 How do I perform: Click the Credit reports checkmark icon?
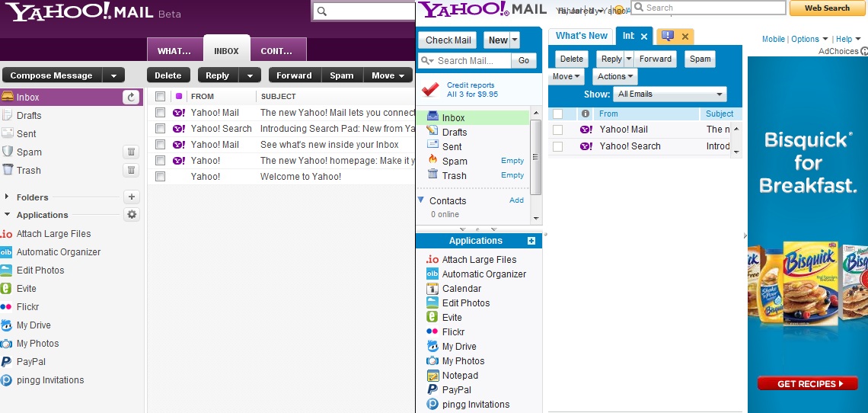(x=430, y=89)
